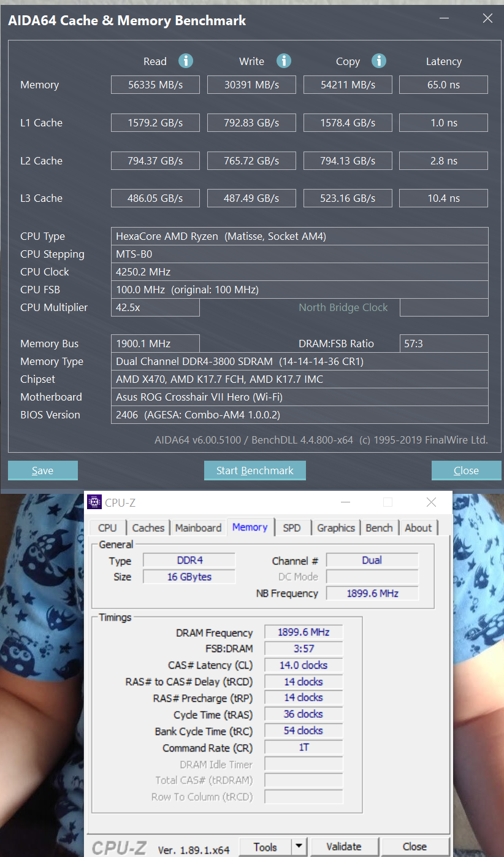The height and width of the screenshot is (857, 504).
Task: Click the L2 Cache latency 2.8 ns
Action: click(443, 161)
